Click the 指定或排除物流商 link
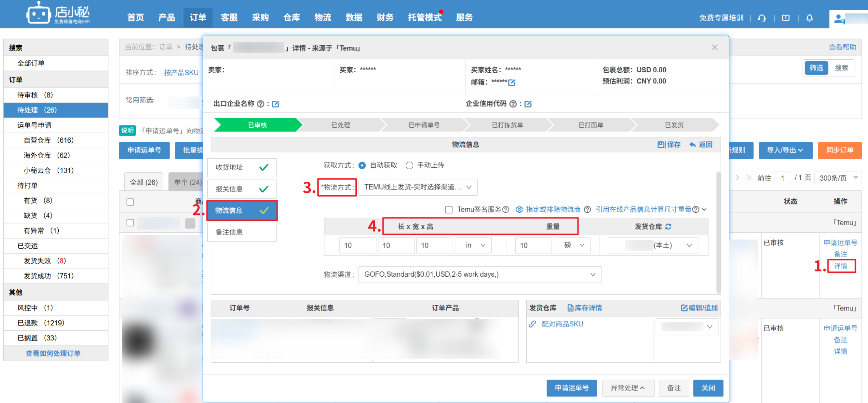The image size is (868, 403). click(x=553, y=209)
